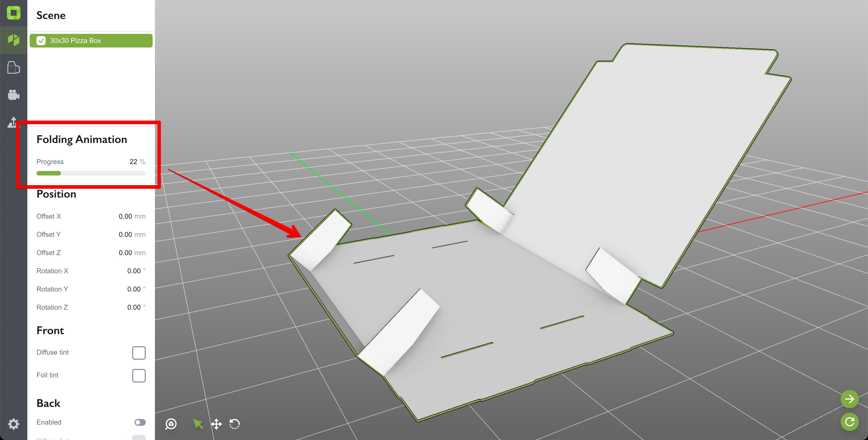Pick the rotate tool in the bottom toolbar
The width and height of the screenshot is (868, 440).
[x=235, y=424]
